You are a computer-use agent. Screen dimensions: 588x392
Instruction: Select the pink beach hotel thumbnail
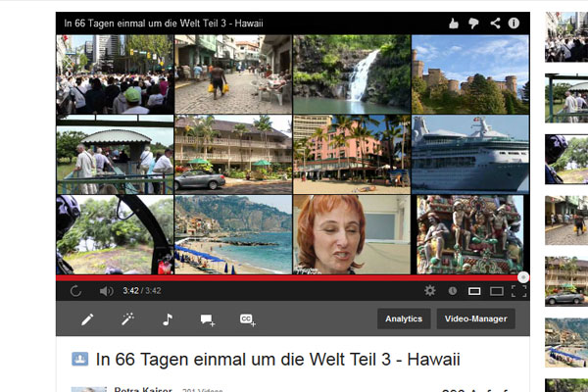click(352, 154)
